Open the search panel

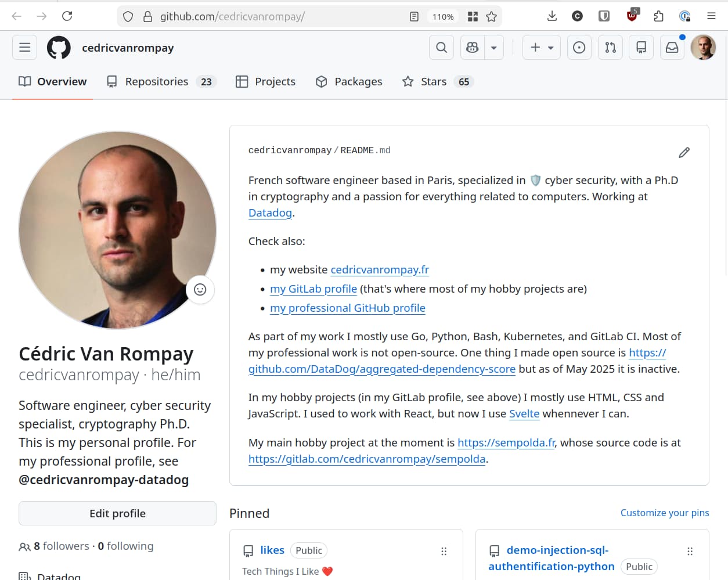click(441, 47)
